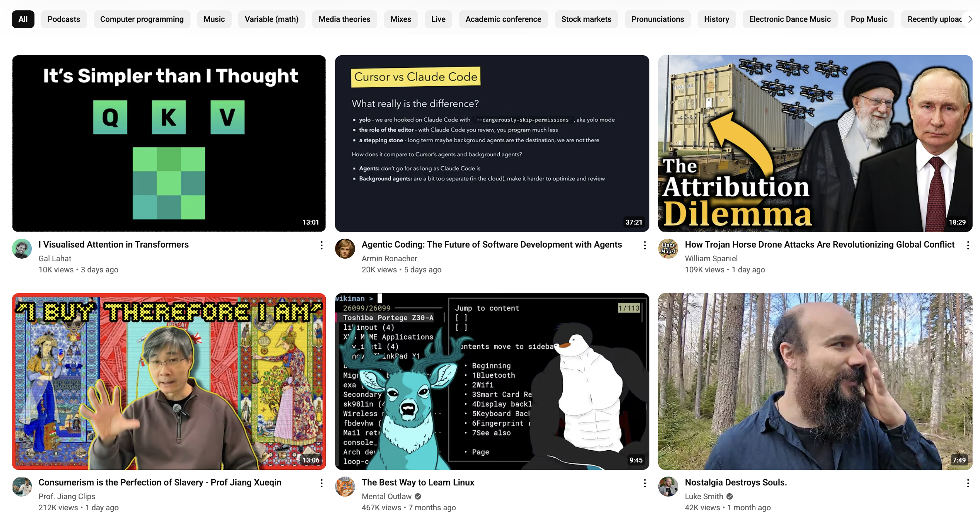
Task: Click 42K views • 1 month ago text
Action: click(x=728, y=508)
